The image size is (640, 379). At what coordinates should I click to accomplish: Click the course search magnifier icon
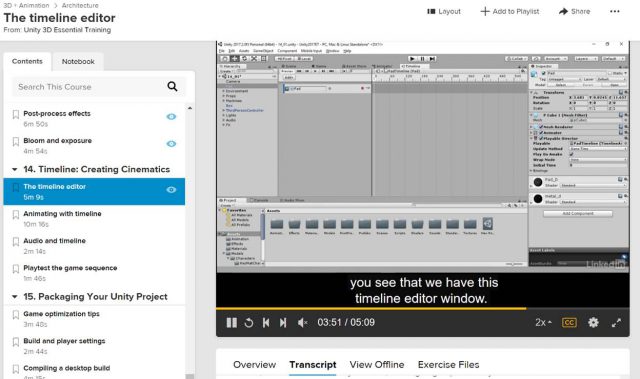(x=172, y=86)
